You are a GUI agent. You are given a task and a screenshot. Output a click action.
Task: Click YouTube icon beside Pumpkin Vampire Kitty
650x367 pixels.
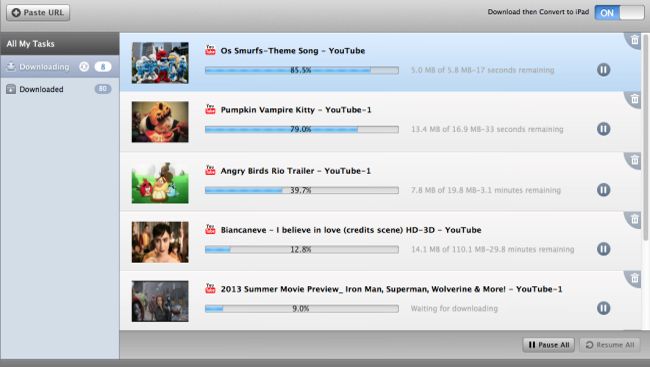point(211,109)
